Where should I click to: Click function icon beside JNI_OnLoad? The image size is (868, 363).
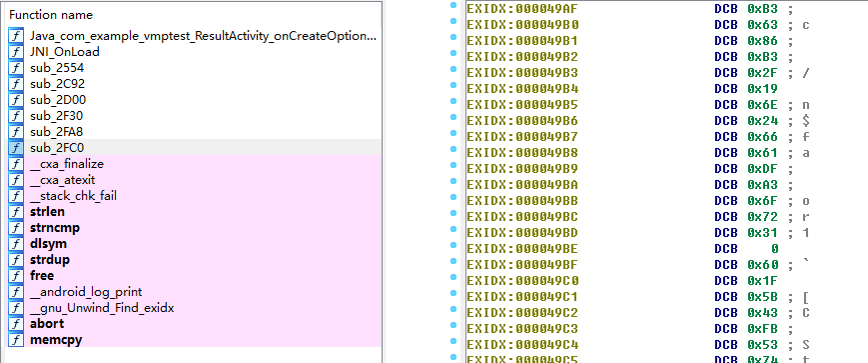pos(17,52)
